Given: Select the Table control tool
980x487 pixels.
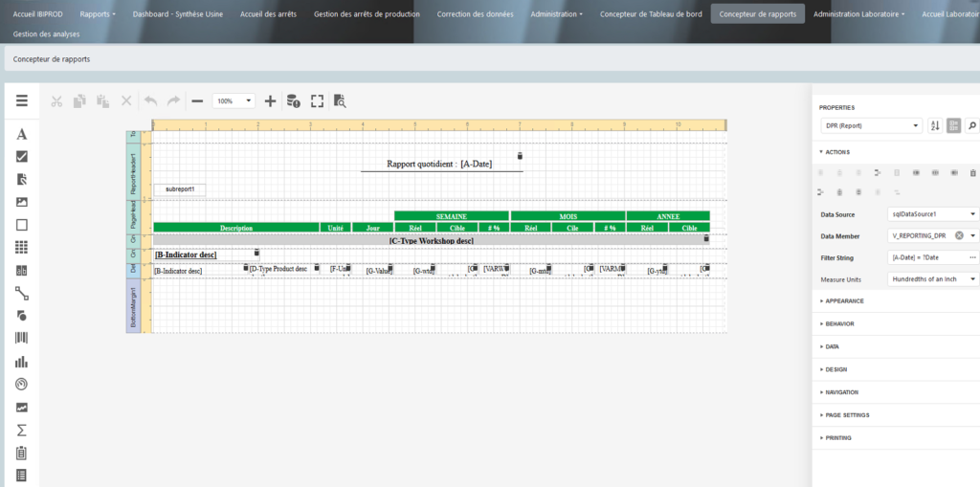Looking at the screenshot, I should (x=21, y=248).
